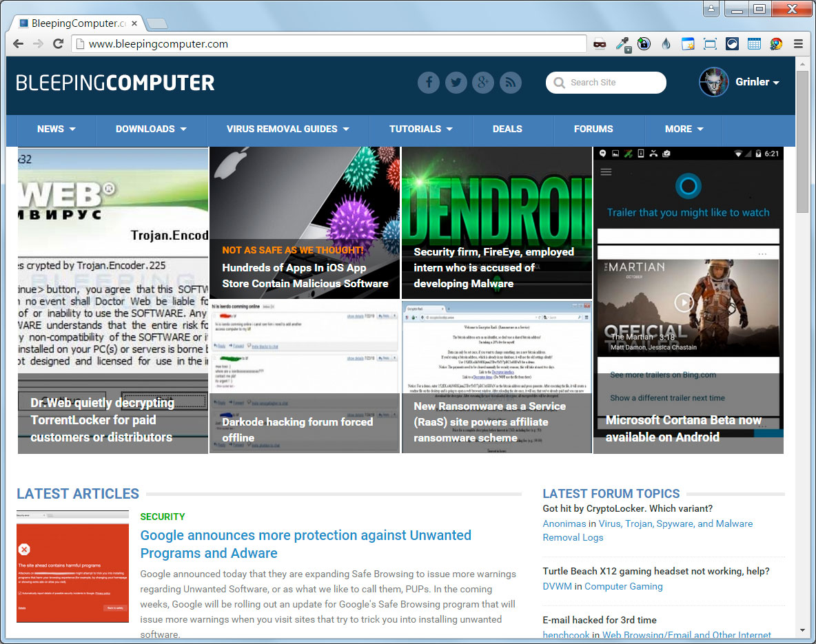Open Dr.Web quietly decrypting TorrentLocker story
Image resolution: width=816 pixels, height=644 pixels.
coord(113,300)
